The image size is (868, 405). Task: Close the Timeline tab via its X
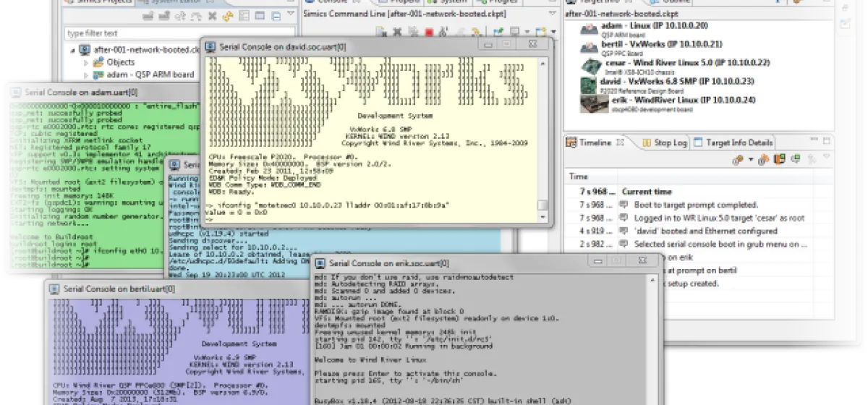tap(621, 142)
